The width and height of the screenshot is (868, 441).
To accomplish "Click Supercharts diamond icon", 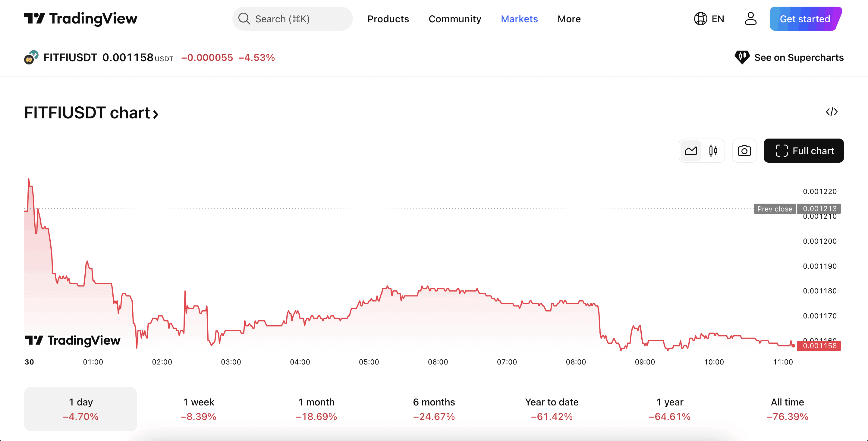I will point(742,57).
